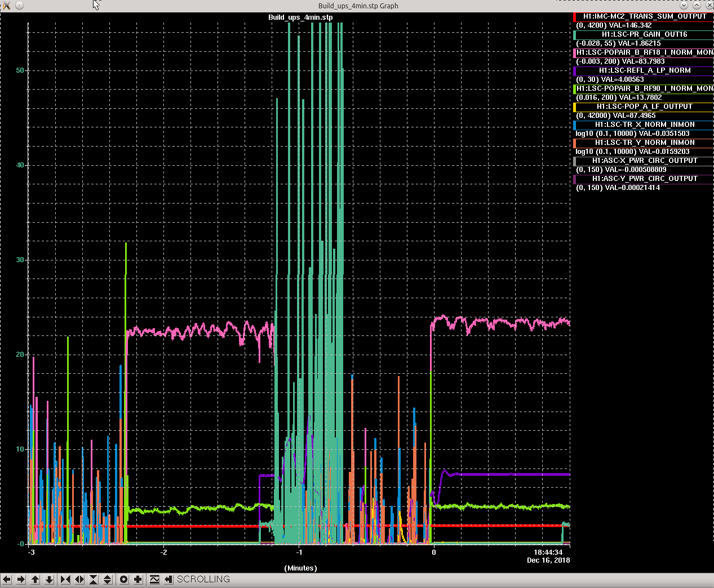Click the graph title Build_ups_4min.stp
This screenshot has height=588, width=714.
tap(300, 17)
